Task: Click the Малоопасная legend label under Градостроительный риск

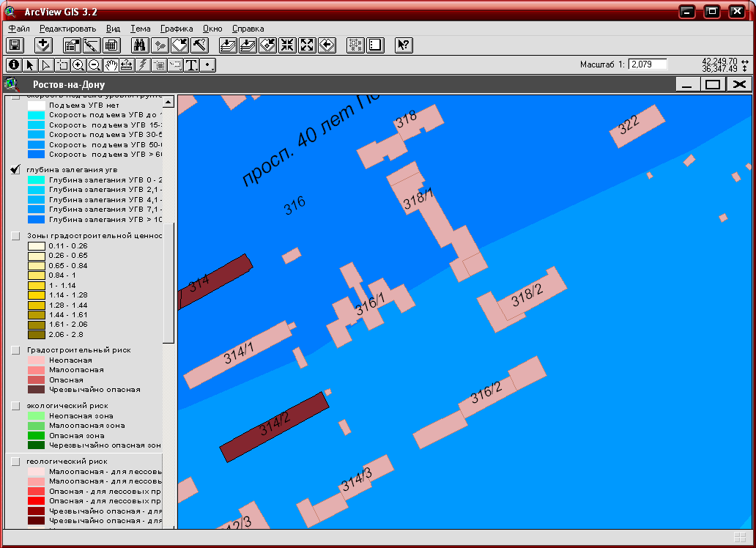Action: (76, 370)
